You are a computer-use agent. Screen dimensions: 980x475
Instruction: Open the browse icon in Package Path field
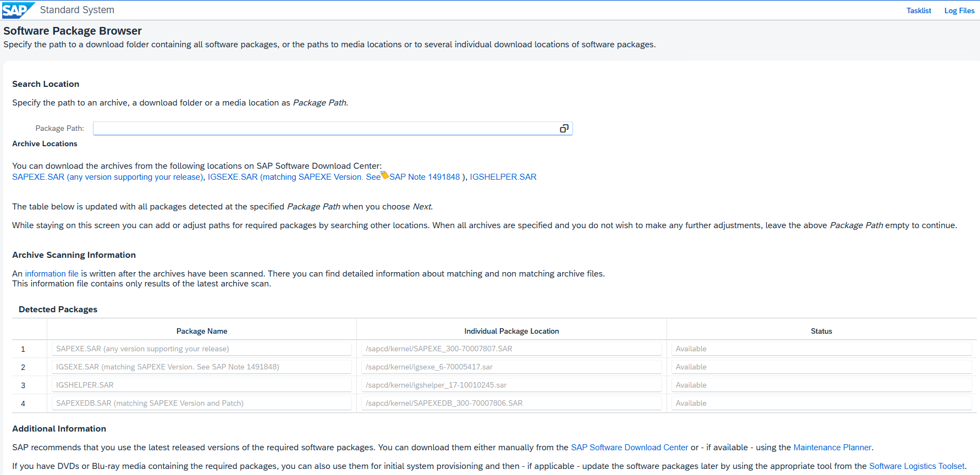564,129
